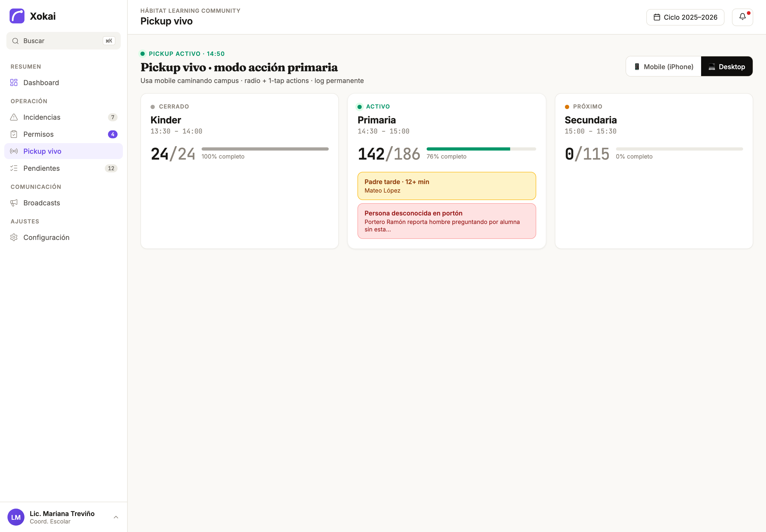Click the Secundaria 0% progress bar

(679, 149)
